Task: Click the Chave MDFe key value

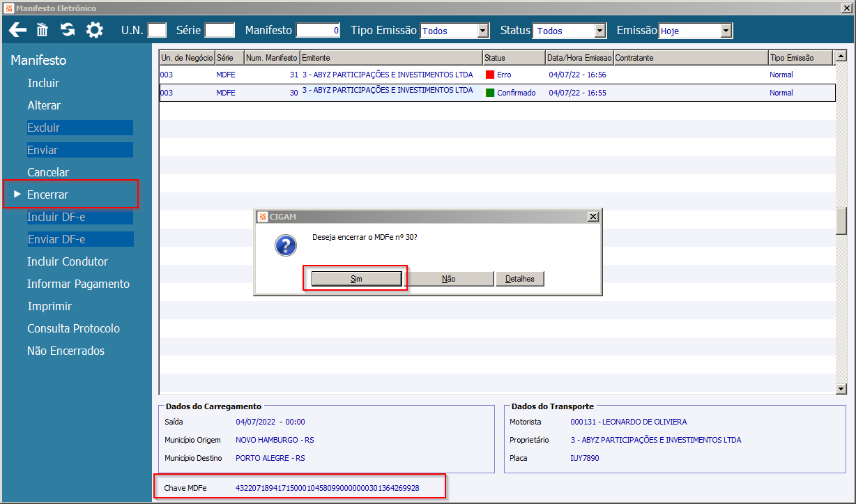Action: point(328,487)
